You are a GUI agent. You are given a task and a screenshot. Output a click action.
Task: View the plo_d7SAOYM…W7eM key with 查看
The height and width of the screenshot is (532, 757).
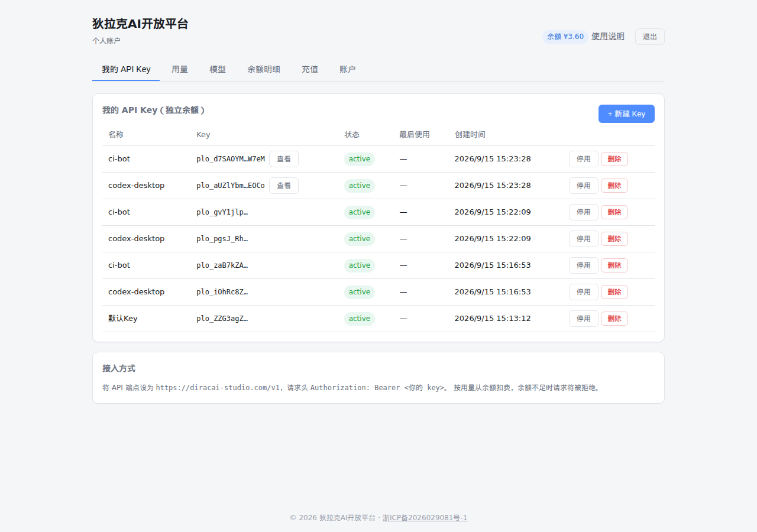284,159
